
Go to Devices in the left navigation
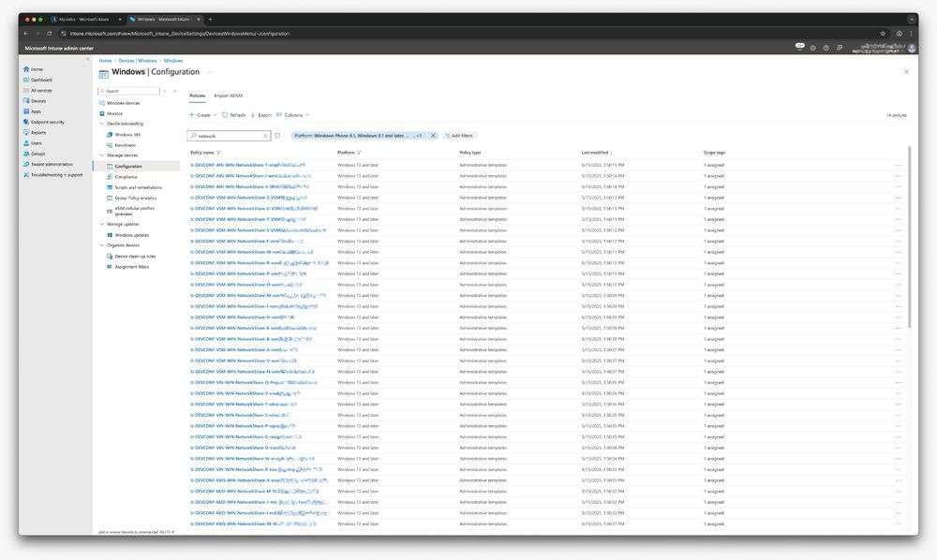pos(35,101)
